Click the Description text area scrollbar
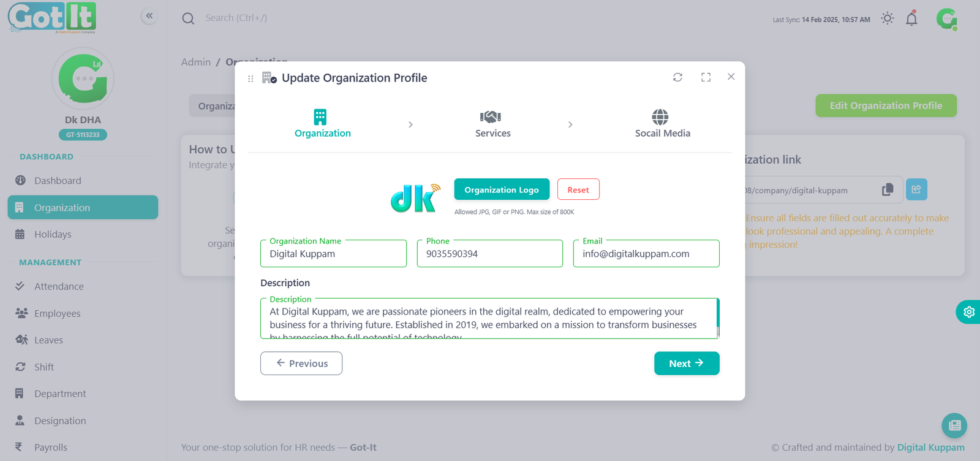Image resolution: width=980 pixels, height=461 pixels. click(x=718, y=318)
